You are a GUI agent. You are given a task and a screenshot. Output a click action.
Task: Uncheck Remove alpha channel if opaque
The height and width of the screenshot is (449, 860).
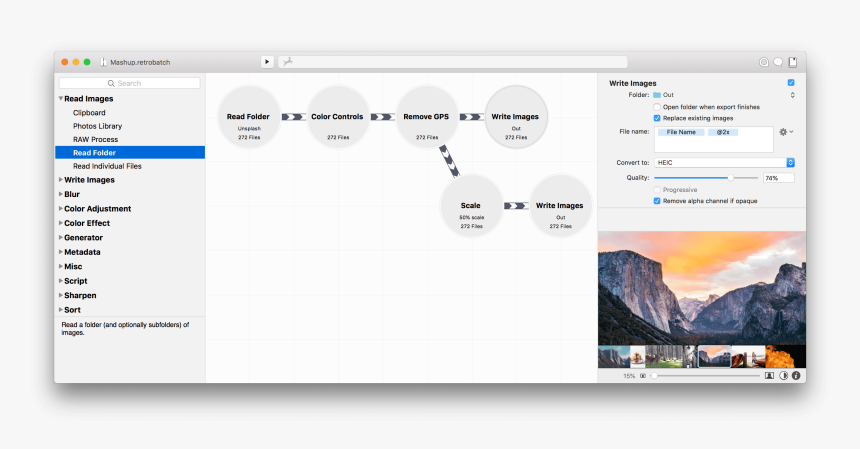pos(657,201)
